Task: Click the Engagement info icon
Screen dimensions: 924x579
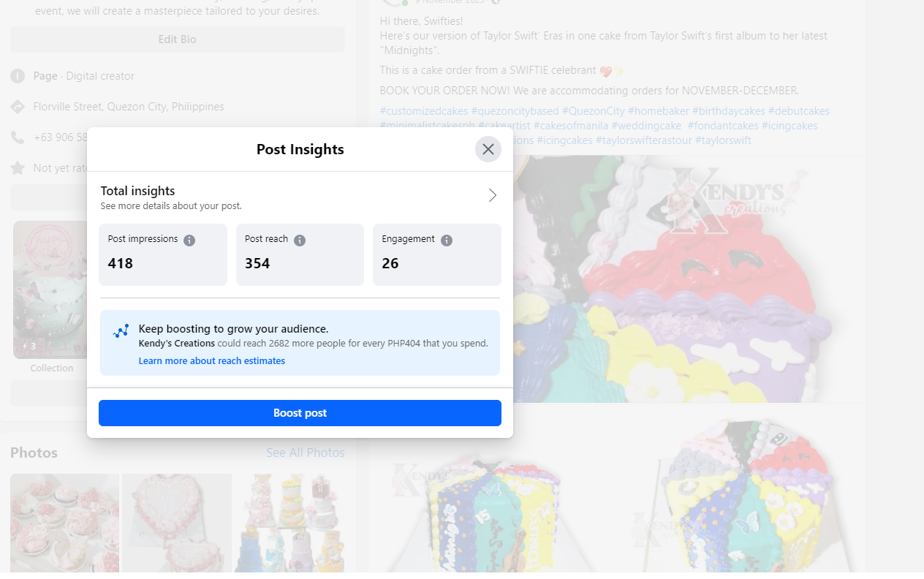Action: pyautogui.click(x=447, y=240)
